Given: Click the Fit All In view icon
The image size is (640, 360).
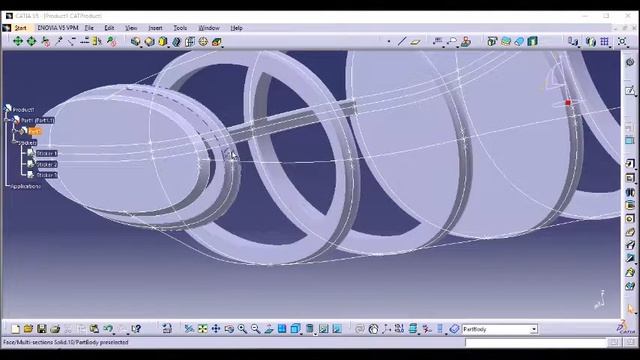Looking at the screenshot, I should [x=202, y=329].
